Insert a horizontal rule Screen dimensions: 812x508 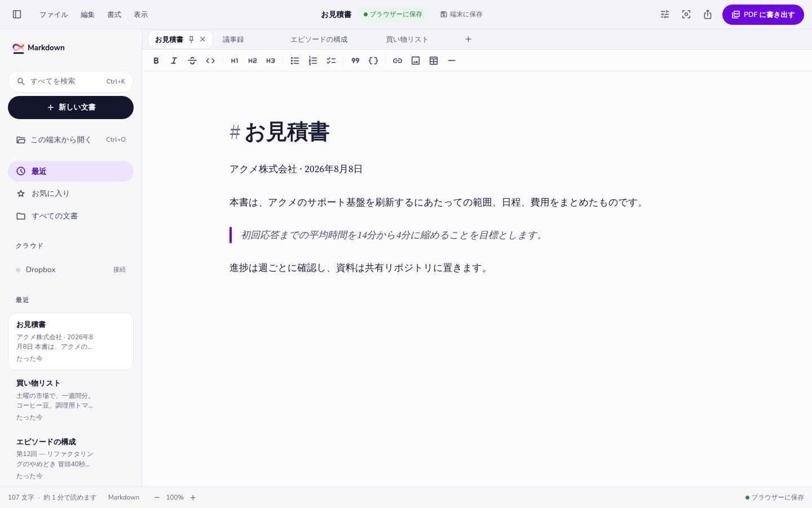pyautogui.click(x=452, y=61)
